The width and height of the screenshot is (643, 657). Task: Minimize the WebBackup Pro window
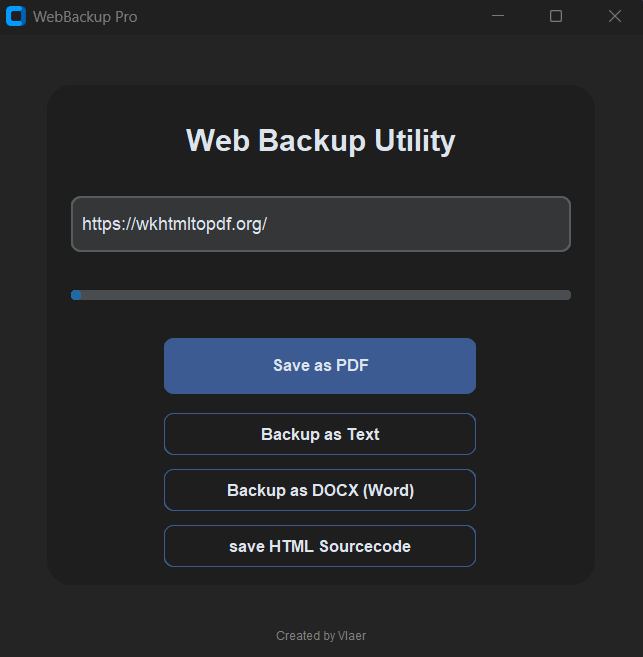(x=498, y=16)
